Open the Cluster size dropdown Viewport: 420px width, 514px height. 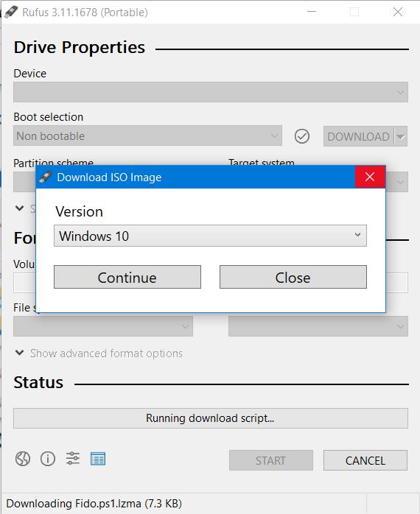pyautogui.click(x=318, y=326)
